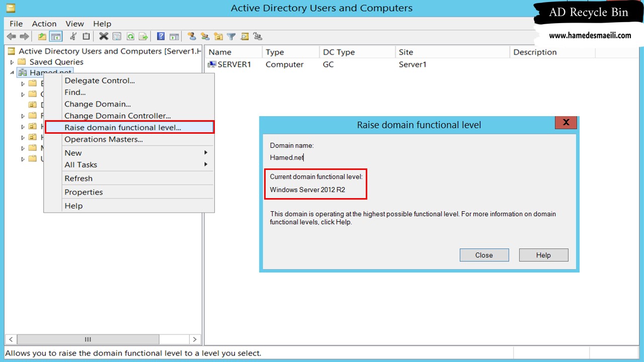Viewport: 644px width, 362px height.
Task: Toggle the Show/Hide Action Pane toolbar icon
Action: [174, 36]
